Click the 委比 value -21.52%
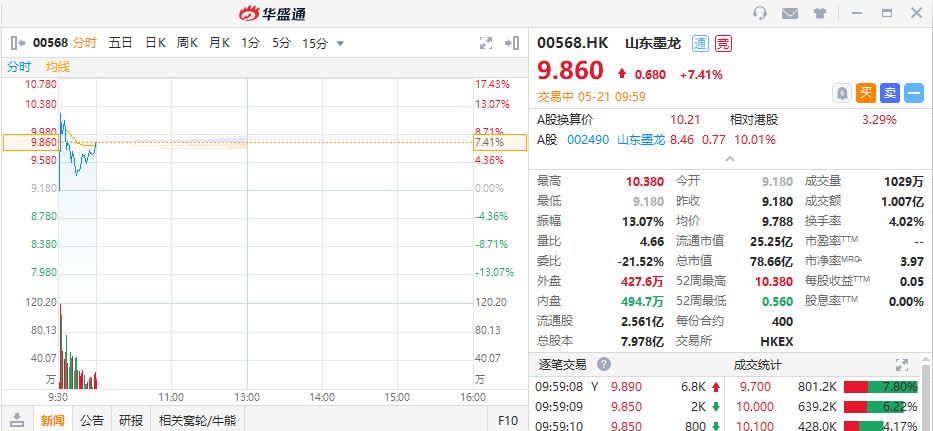Screen dimensions: 933x431 640,261
